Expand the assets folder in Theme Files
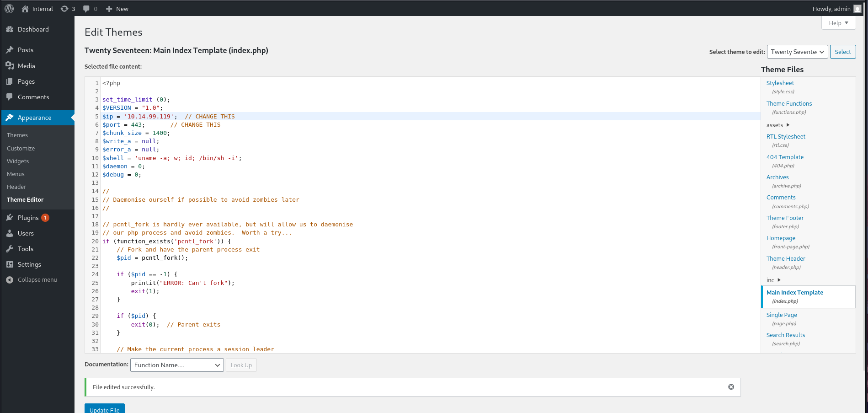Screen dimensions: 868x413 [778, 125]
